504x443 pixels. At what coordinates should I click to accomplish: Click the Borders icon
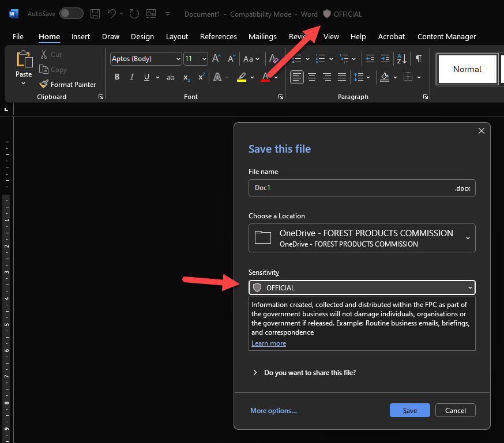[x=408, y=77]
